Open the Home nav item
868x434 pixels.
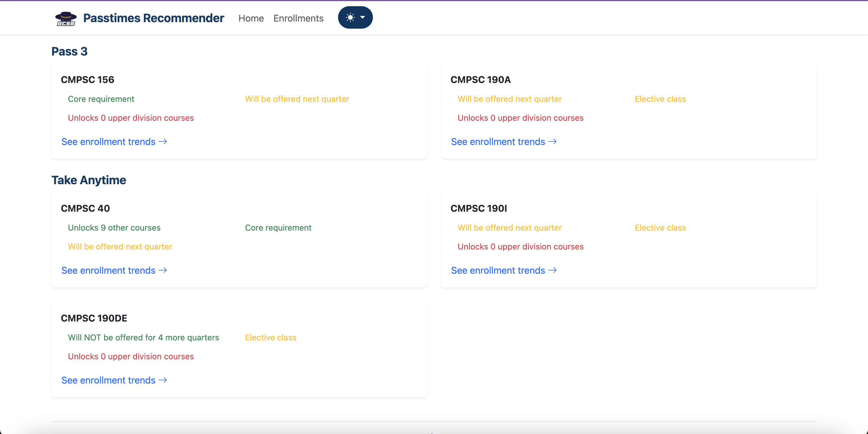point(251,18)
